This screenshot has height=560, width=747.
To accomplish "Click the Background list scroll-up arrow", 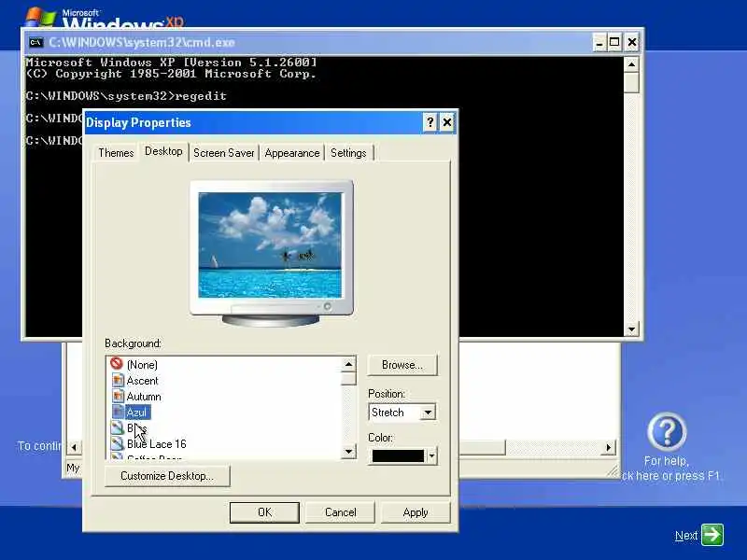I will pos(348,365).
